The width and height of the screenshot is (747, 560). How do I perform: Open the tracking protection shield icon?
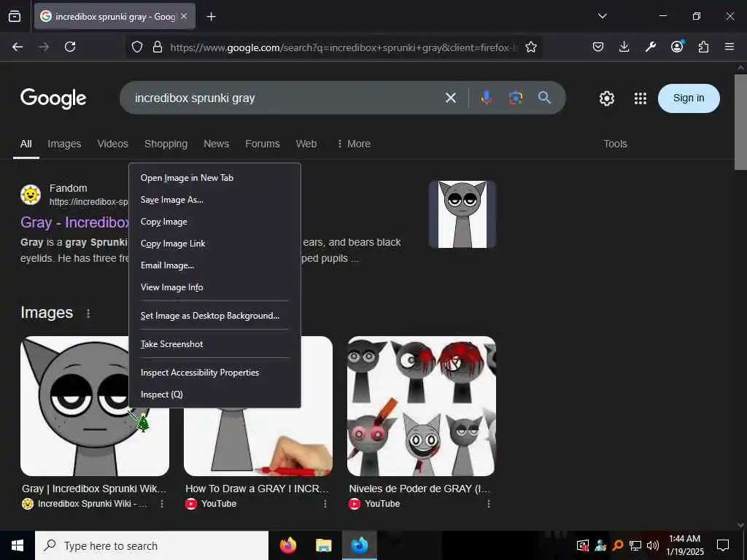click(137, 47)
